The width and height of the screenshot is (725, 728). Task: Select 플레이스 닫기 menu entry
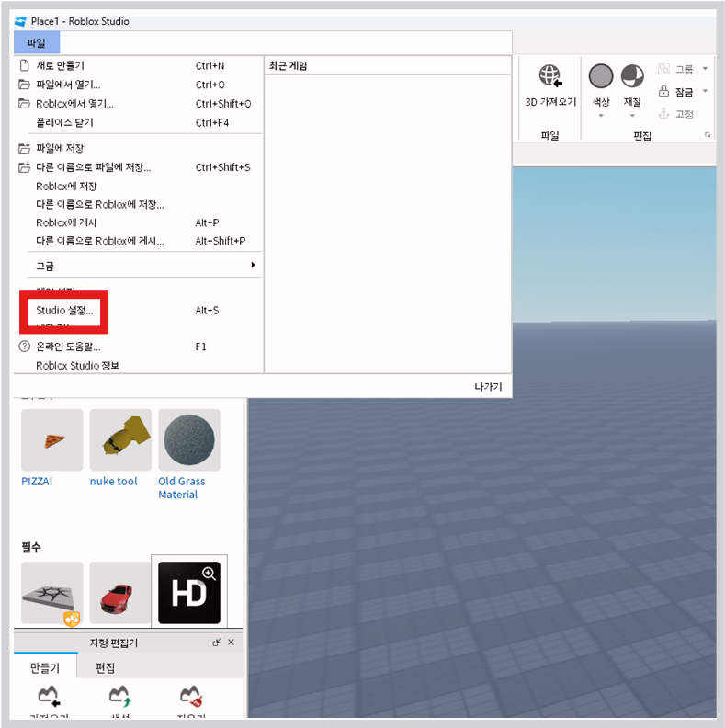(138, 122)
